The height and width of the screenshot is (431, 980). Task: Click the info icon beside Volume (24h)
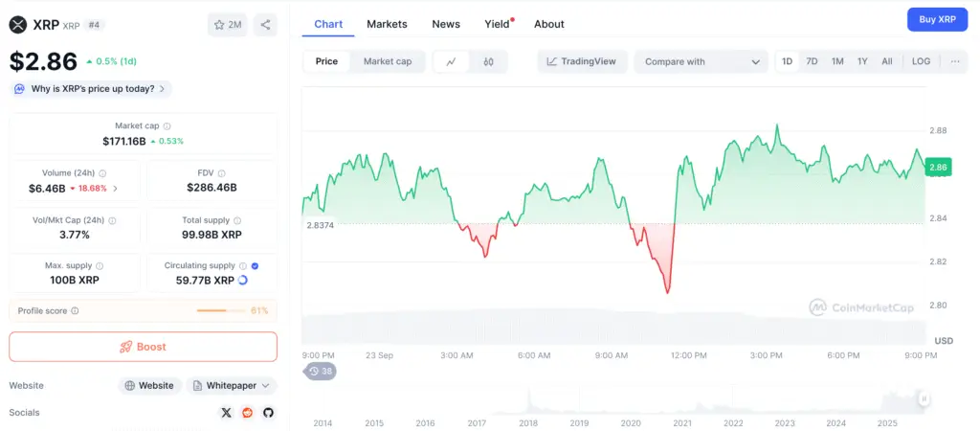pos(102,173)
